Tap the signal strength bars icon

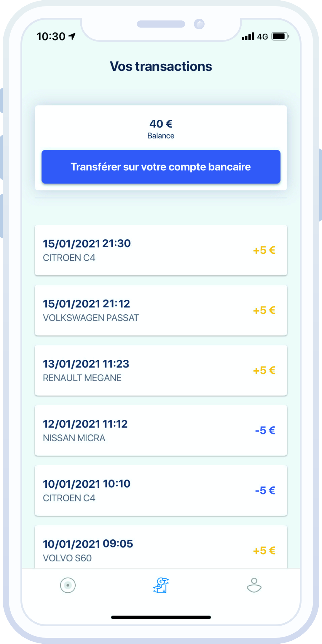click(x=248, y=36)
